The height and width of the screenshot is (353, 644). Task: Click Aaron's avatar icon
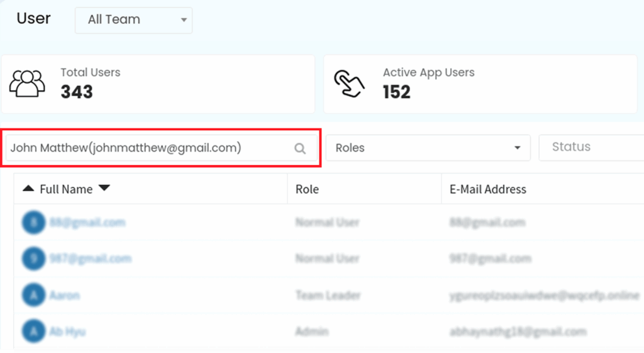coord(33,295)
